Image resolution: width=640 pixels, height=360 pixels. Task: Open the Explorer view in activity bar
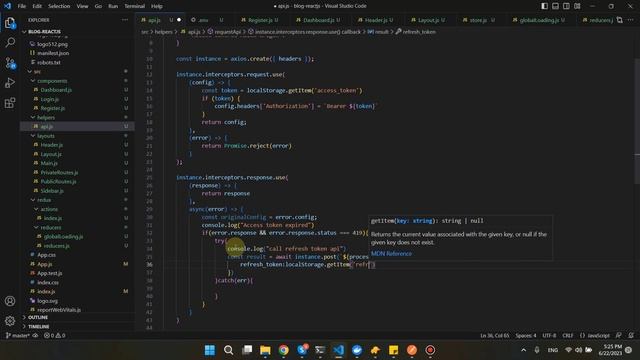coord(10,23)
